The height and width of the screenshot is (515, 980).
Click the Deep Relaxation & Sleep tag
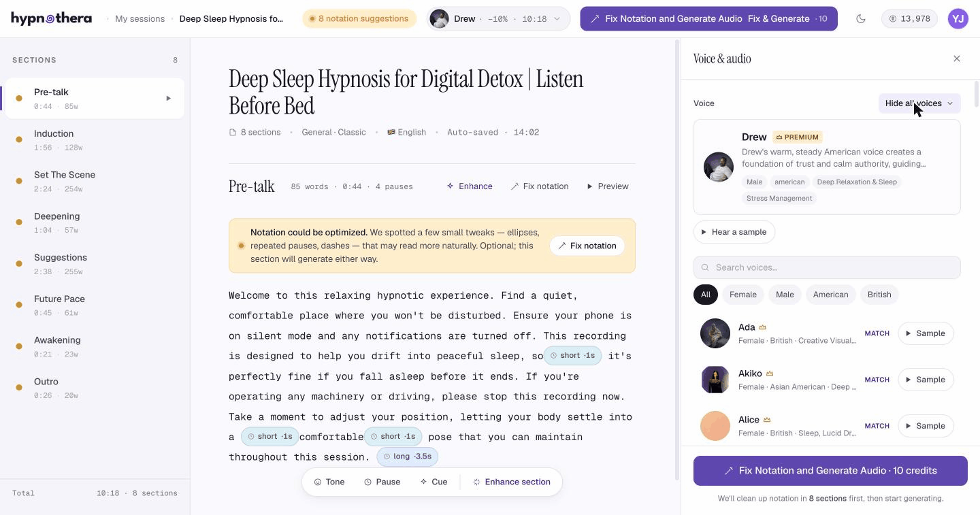pos(857,182)
